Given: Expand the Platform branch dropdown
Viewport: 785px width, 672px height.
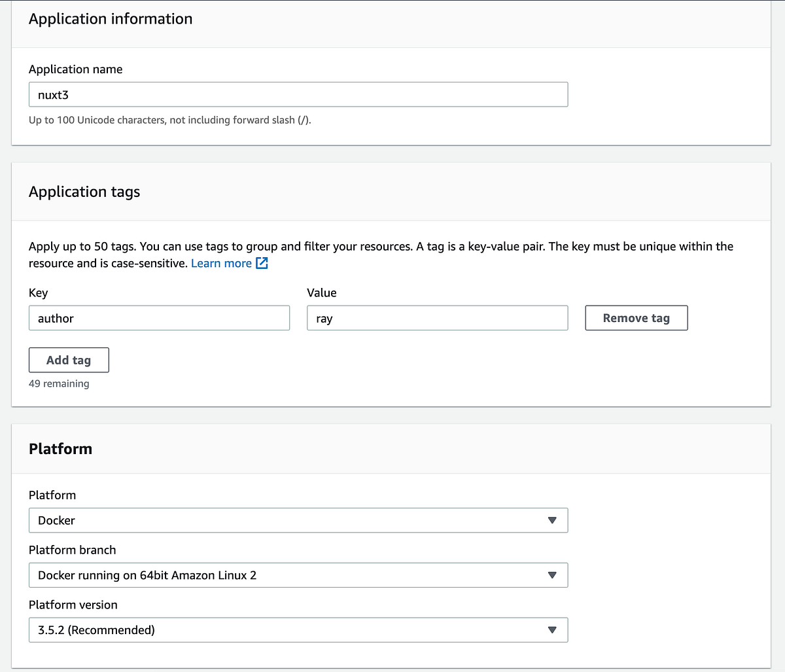Looking at the screenshot, I should [298, 575].
